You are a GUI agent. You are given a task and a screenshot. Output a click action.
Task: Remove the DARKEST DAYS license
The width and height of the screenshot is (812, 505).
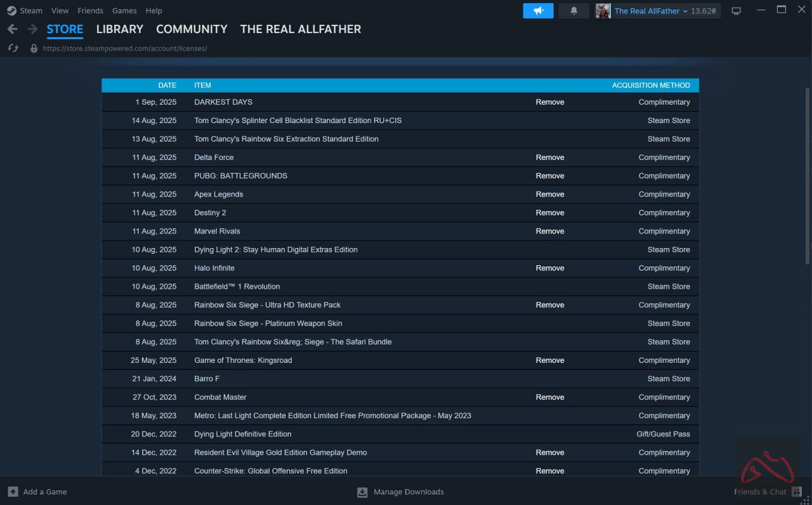tap(549, 102)
